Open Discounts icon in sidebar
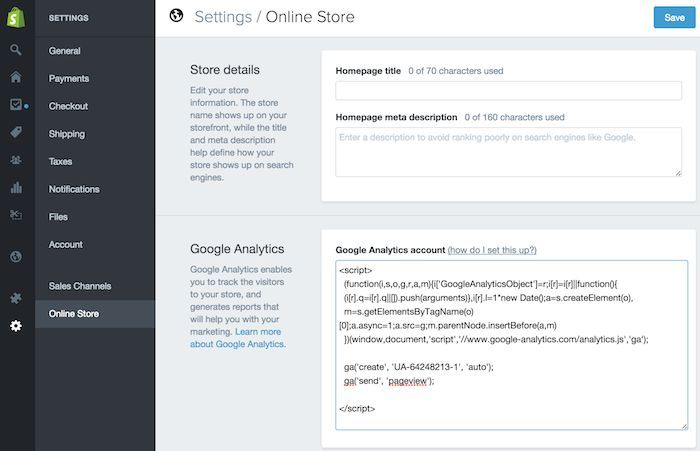The image size is (700, 451). [x=16, y=214]
